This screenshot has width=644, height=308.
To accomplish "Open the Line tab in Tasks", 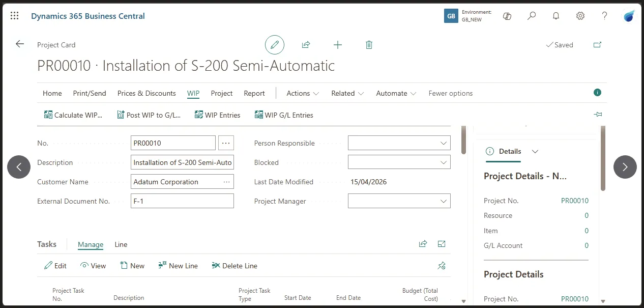I will (121, 244).
